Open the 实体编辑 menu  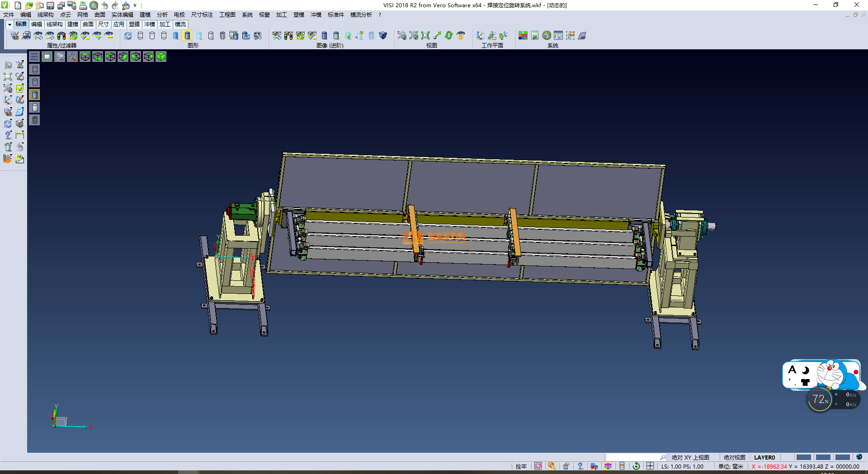point(122,15)
